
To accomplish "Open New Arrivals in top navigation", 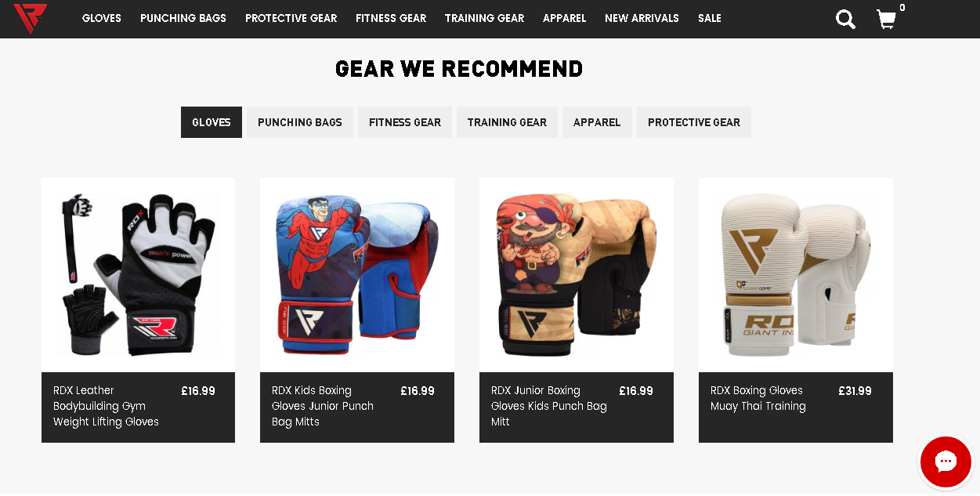I will [642, 18].
